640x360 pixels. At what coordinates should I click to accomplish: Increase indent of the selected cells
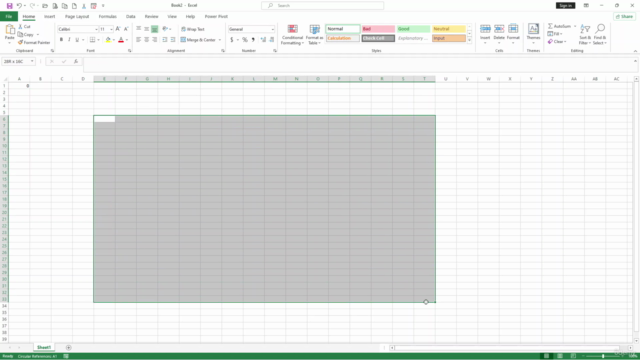[173, 40]
